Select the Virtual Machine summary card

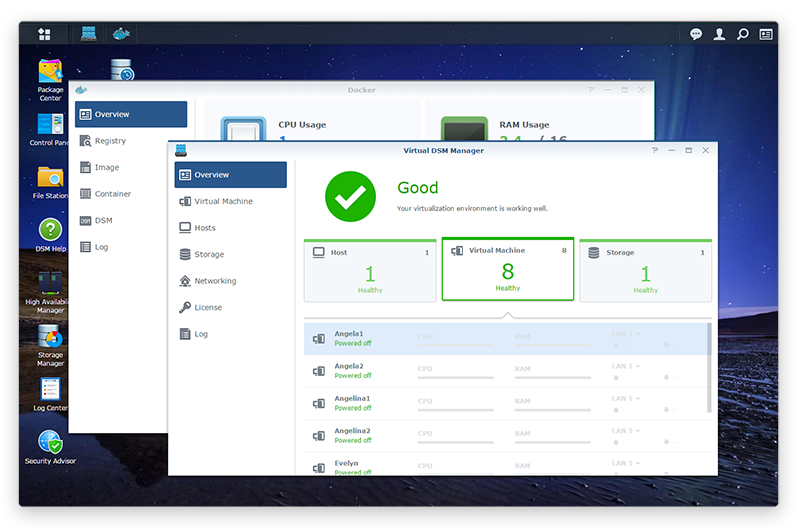pos(508,269)
